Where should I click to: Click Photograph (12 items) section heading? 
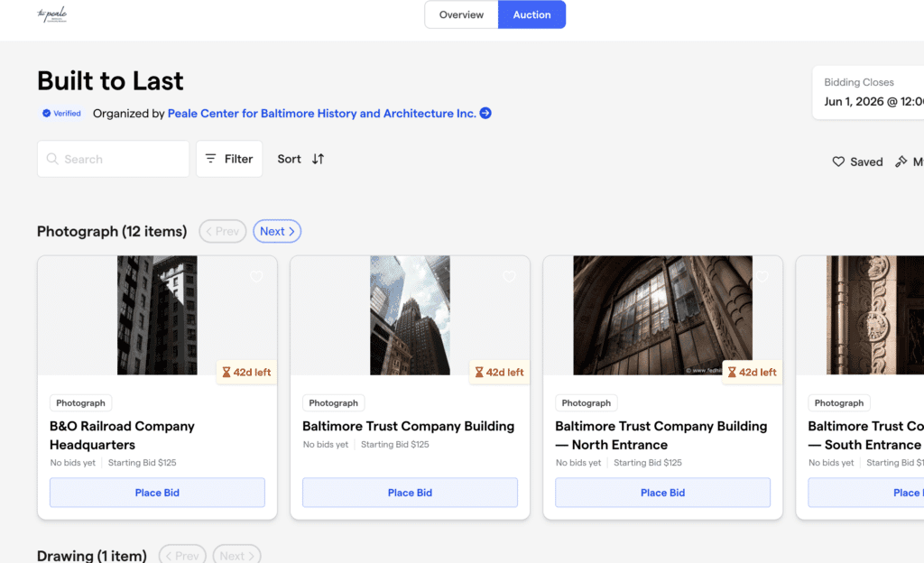click(x=112, y=232)
